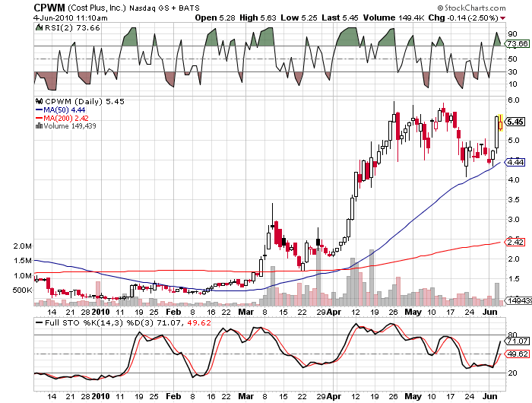Click the 500K volume scale label
Viewport: 532px width, 403px height.
(22, 290)
